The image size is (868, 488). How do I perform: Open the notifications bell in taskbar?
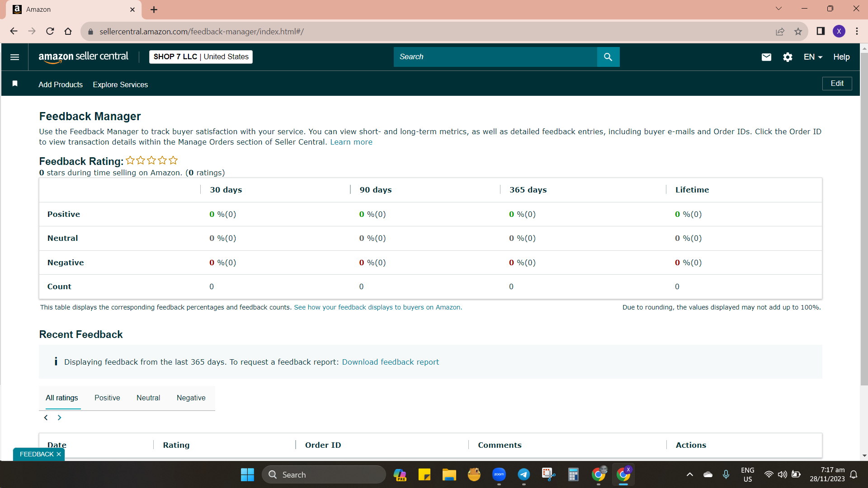854,474
